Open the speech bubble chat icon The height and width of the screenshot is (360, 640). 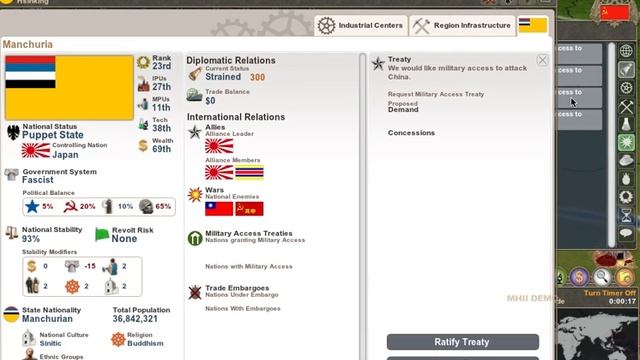click(626, 233)
